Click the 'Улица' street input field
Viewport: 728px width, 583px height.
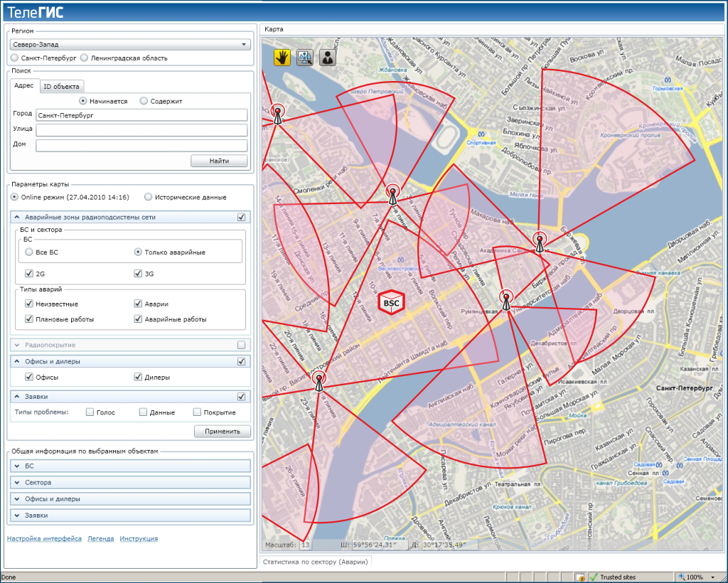(x=141, y=130)
